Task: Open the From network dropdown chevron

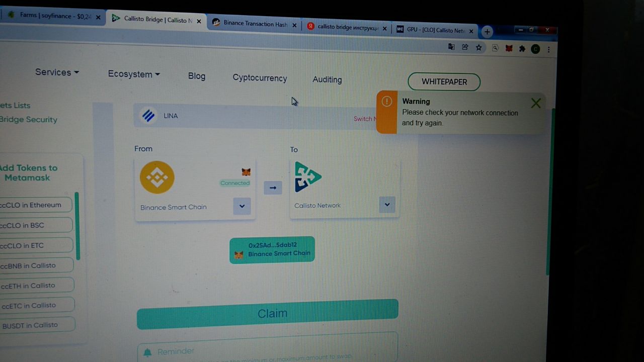Action: (242, 206)
